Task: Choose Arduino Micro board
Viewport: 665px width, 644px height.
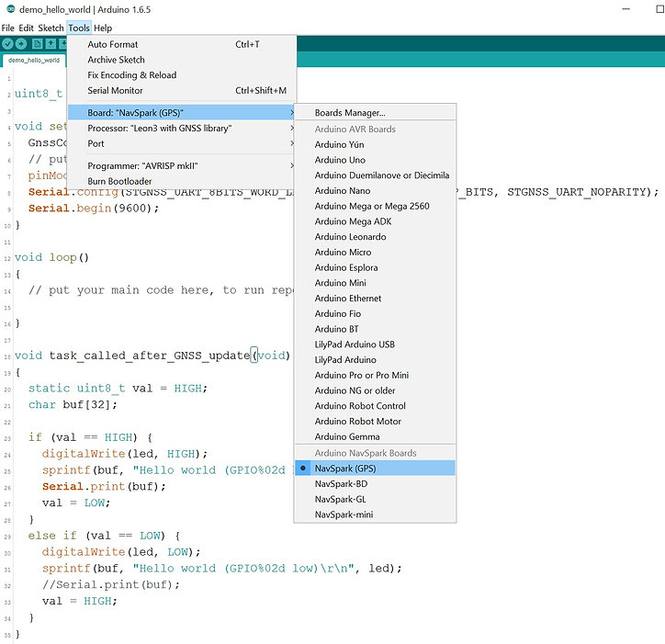Action: click(x=375, y=252)
